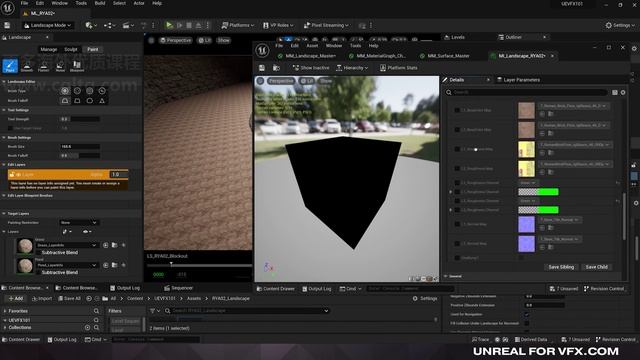
Task: Choose the fourth brush type icon
Action: pyautogui.click(x=102, y=91)
